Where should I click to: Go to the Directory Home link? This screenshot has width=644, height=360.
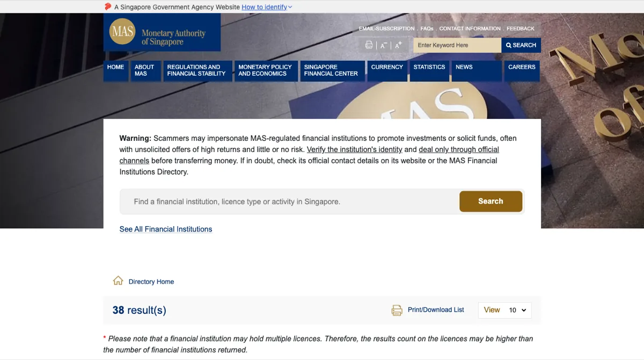(x=151, y=282)
